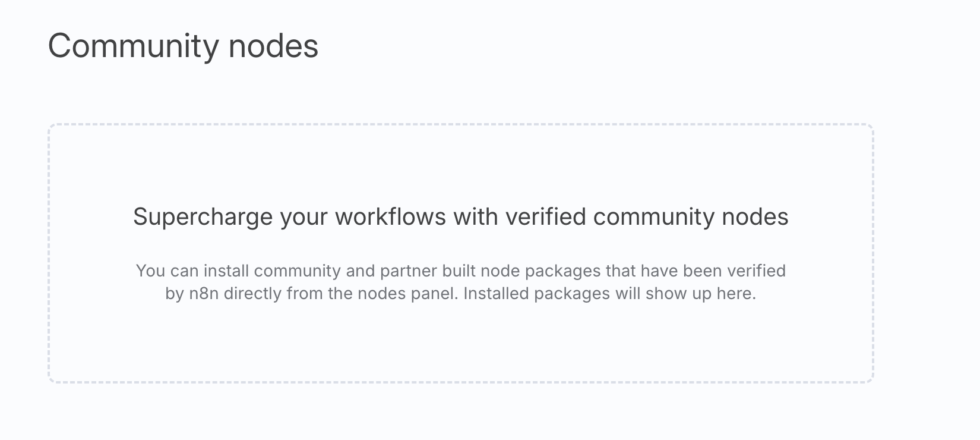Image resolution: width=980 pixels, height=440 pixels.
Task: Click the word 'nodes' in page title
Action: pos(274,46)
